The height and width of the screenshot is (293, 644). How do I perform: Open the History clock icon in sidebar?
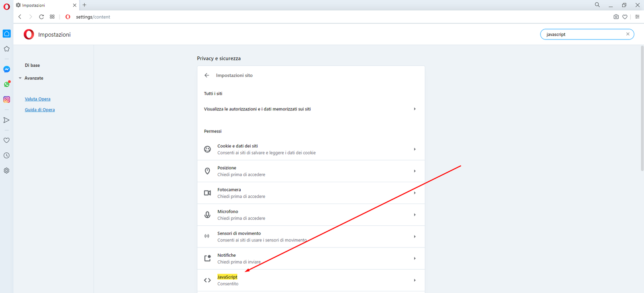tap(7, 156)
